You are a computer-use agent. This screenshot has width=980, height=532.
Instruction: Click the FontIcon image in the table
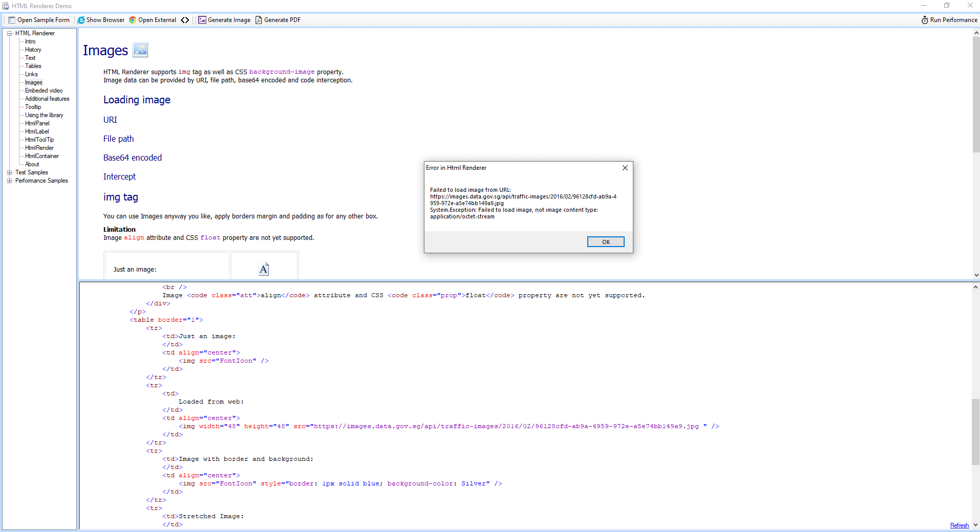click(x=264, y=269)
